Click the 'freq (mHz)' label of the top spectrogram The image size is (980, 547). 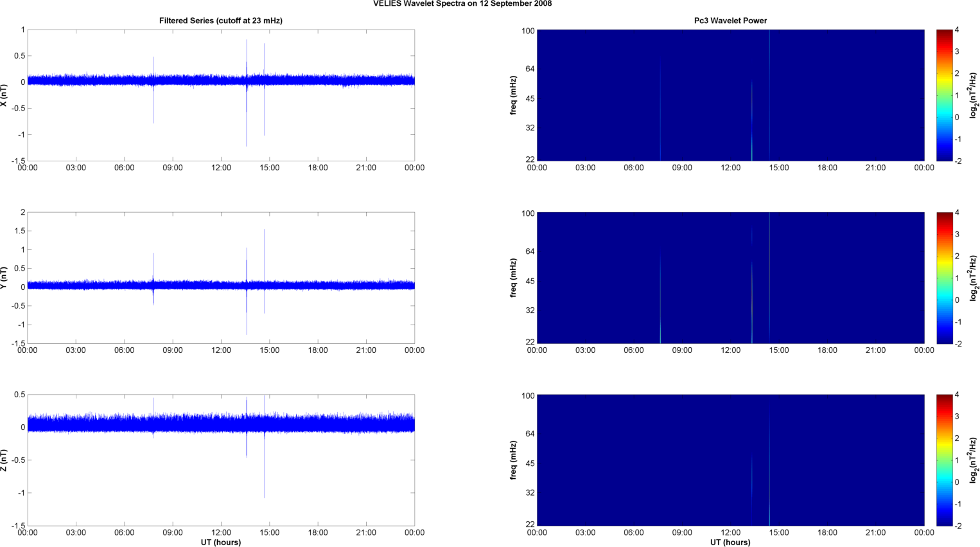tap(514, 95)
